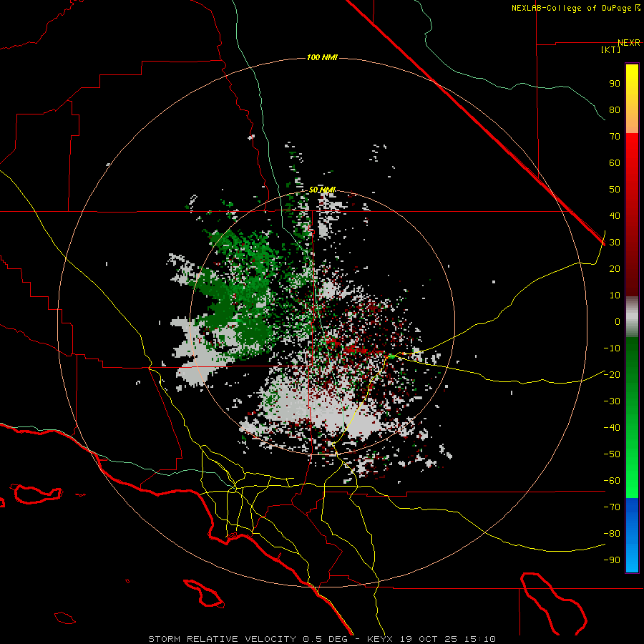Click the 15:10 timestamp in the caption

[x=480, y=639]
